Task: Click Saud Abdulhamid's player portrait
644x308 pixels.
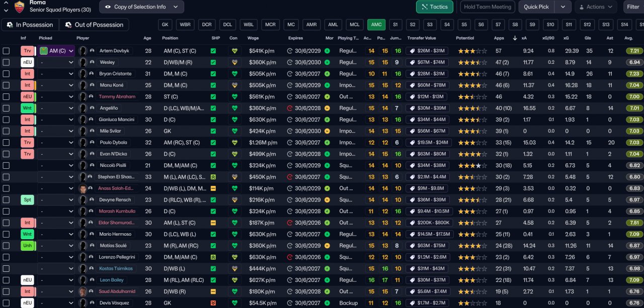Action: (x=83, y=291)
